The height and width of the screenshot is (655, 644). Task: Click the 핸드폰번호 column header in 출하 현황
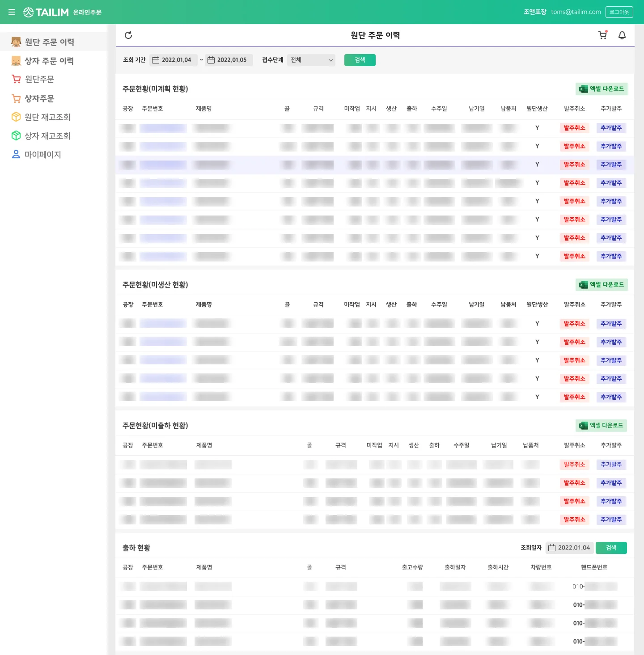pyautogui.click(x=594, y=567)
